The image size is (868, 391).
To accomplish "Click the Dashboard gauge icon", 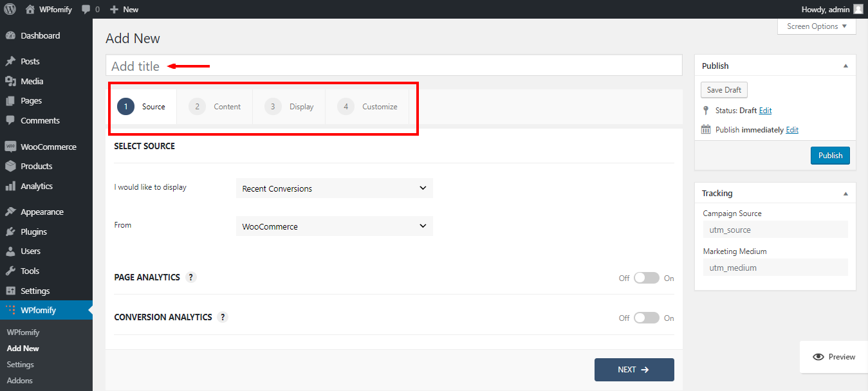I will pos(10,36).
